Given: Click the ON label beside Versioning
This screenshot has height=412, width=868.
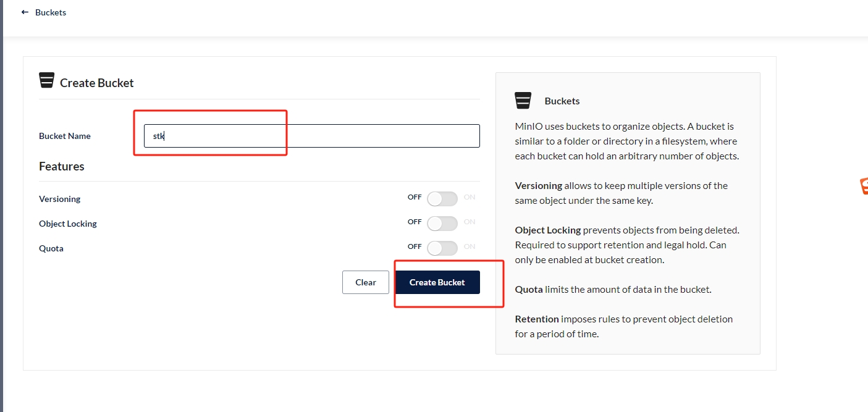Looking at the screenshot, I should click(470, 197).
